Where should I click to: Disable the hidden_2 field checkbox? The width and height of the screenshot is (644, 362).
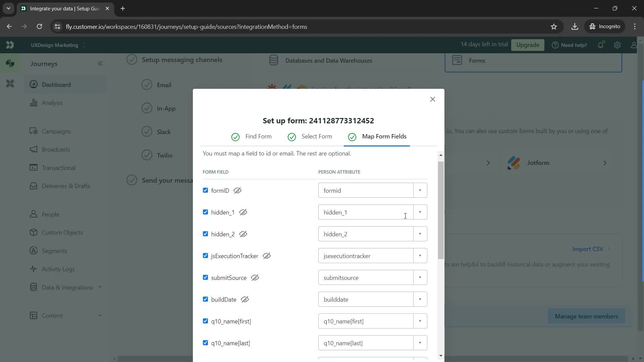click(205, 234)
